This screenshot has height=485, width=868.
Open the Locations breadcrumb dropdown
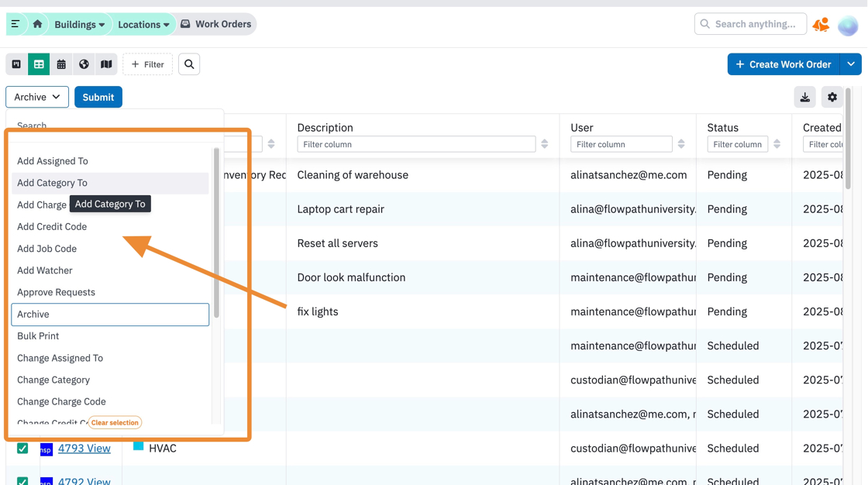[x=143, y=24]
